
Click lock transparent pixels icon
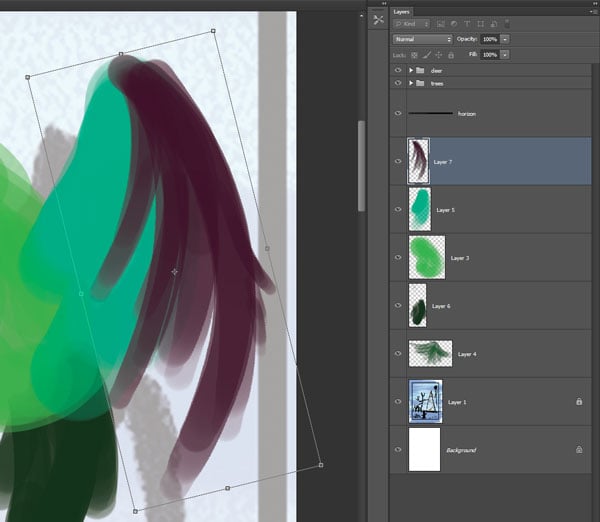[415, 54]
